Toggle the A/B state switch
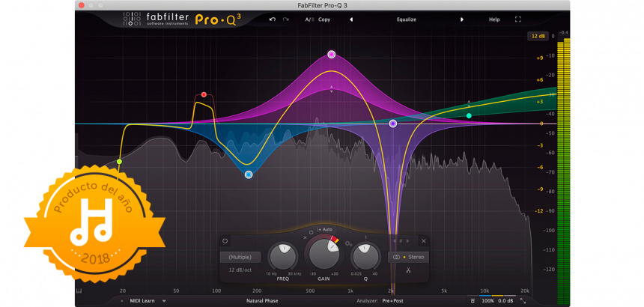644x307 pixels. click(309, 19)
